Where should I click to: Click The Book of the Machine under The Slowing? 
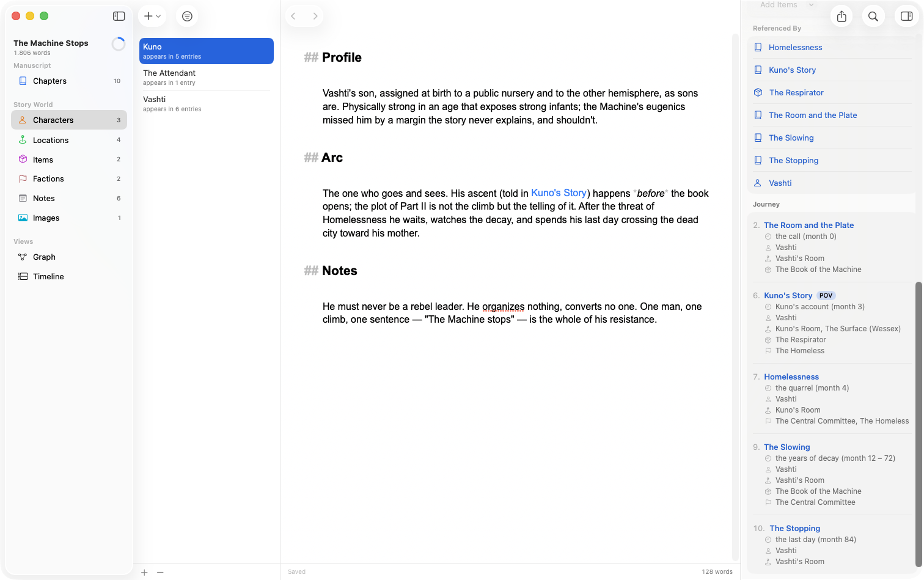(x=818, y=491)
